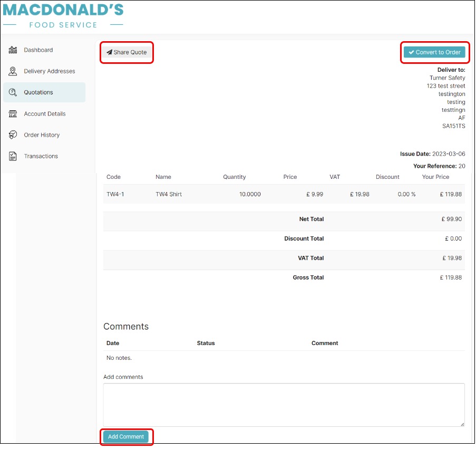476x449 pixels.
Task: Click the Code column header
Action: [x=113, y=177]
